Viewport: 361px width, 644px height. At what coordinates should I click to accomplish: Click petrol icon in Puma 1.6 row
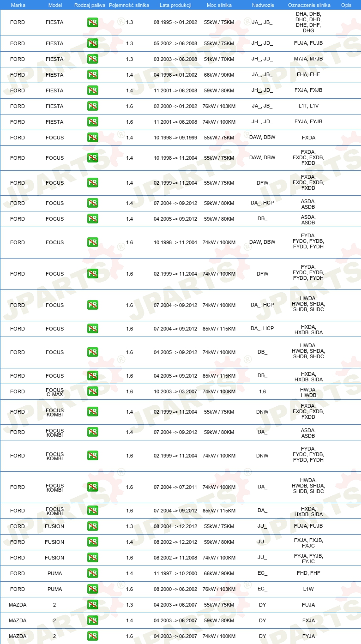pyautogui.click(x=93, y=589)
